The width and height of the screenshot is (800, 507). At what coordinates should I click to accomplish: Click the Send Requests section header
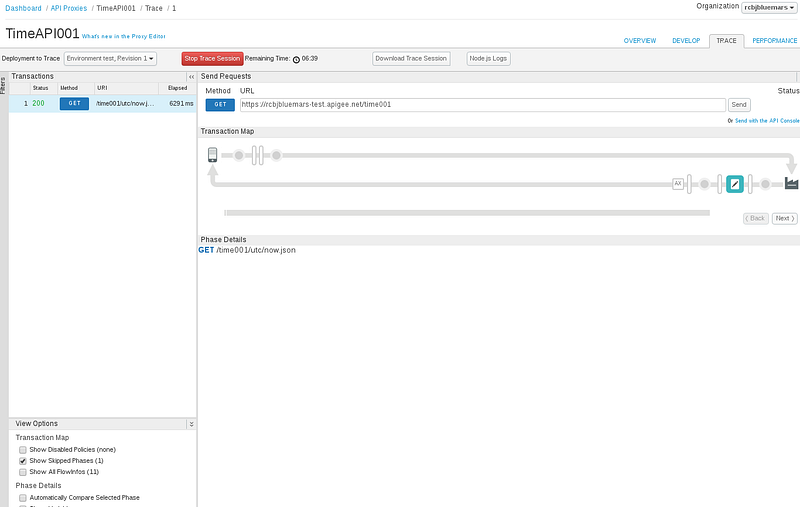pyautogui.click(x=226, y=77)
